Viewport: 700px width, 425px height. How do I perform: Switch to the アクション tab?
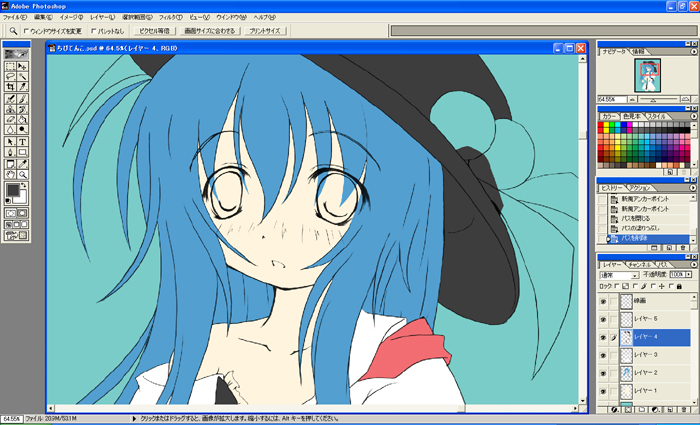point(640,188)
